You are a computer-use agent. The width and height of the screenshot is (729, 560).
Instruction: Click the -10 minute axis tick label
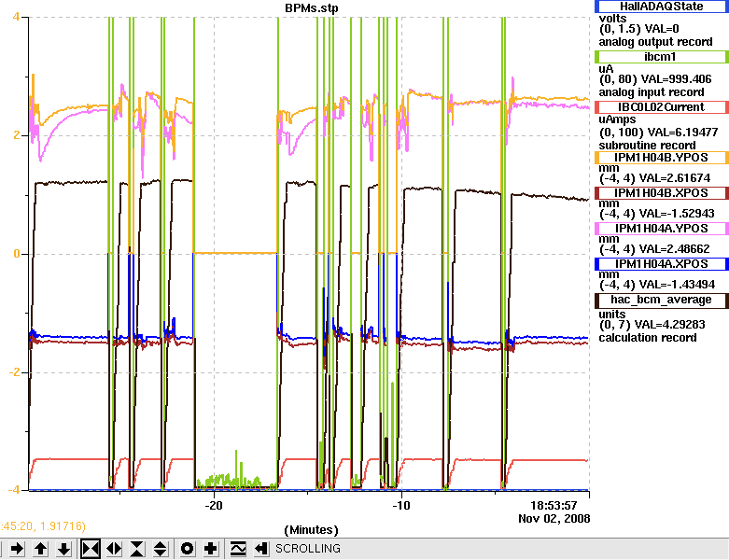click(x=401, y=506)
